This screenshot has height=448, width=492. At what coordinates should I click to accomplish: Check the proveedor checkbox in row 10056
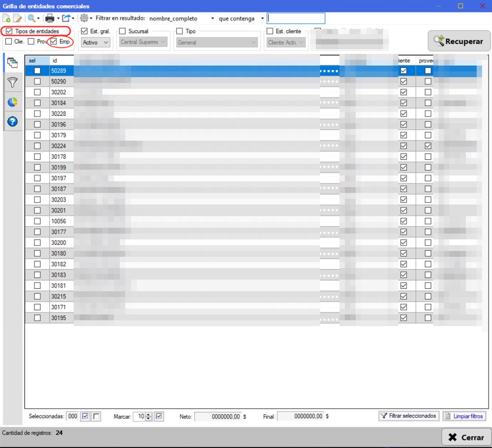(x=428, y=221)
